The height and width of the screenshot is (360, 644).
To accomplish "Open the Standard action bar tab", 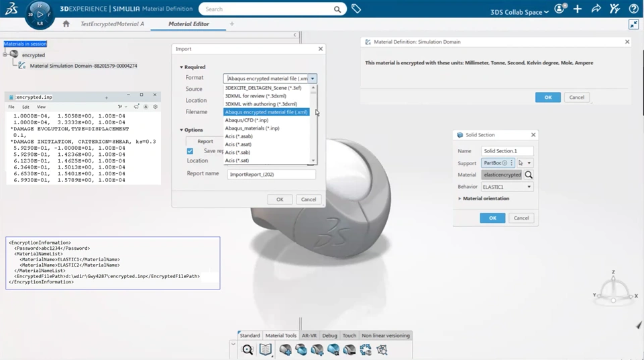I will pyautogui.click(x=250, y=335).
